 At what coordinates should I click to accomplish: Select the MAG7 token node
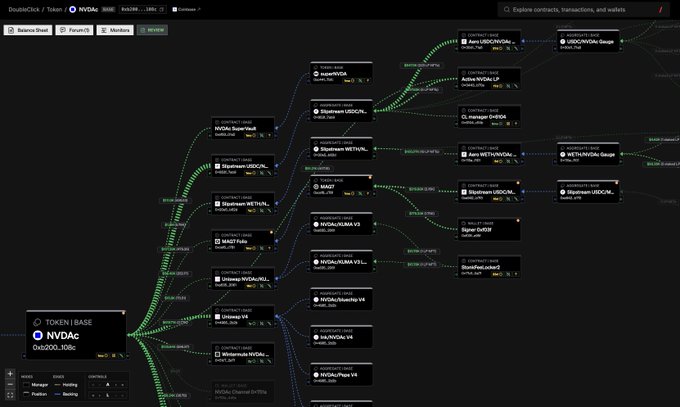point(341,187)
